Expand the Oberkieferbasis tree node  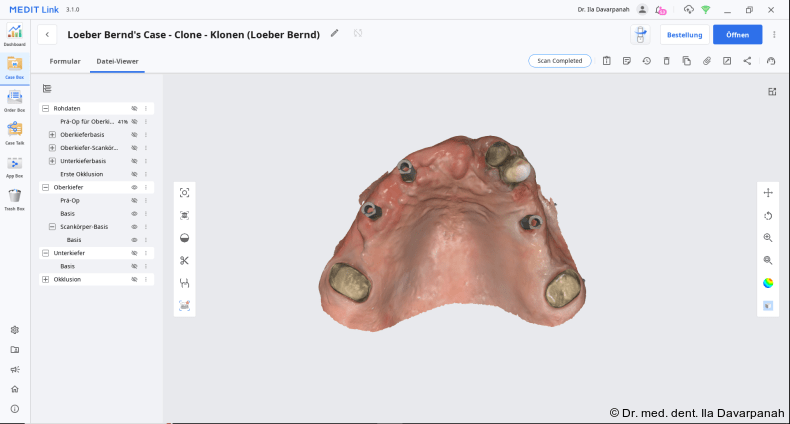coord(52,134)
